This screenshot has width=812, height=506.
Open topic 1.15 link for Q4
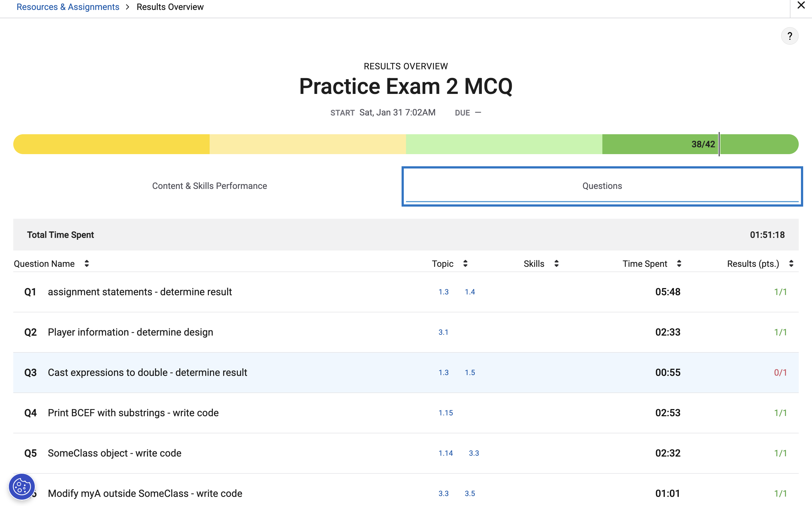pos(446,413)
